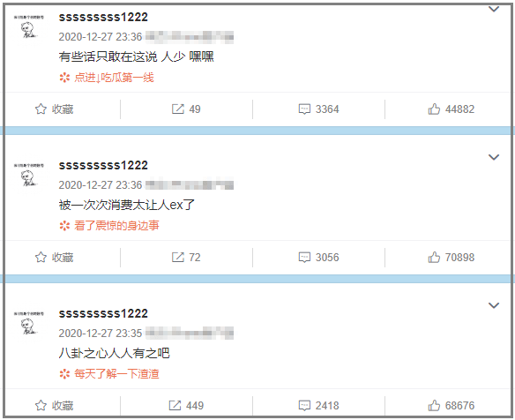
Task: Click the star icon on the 八卦之心 post
Action: pyautogui.click(x=41, y=405)
